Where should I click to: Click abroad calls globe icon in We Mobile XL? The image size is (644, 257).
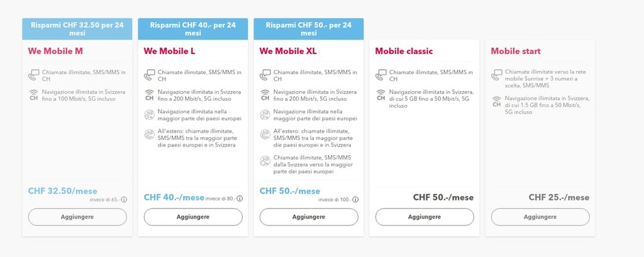[265, 134]
